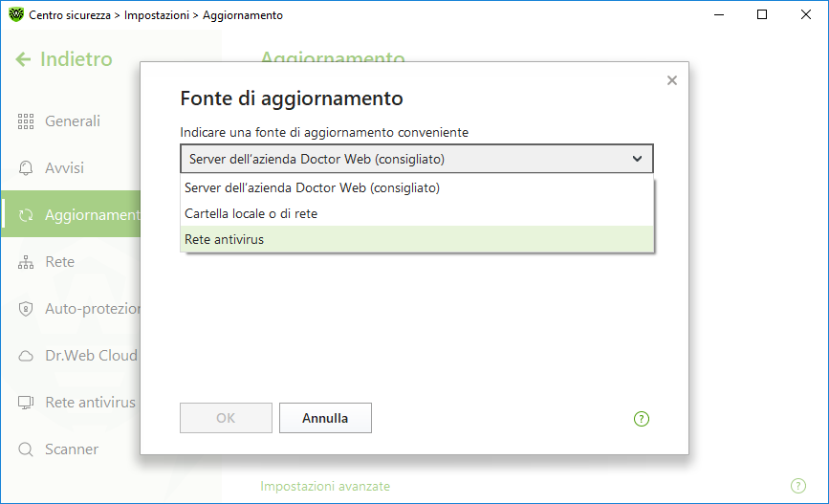Viewport: 829px width, 504px height.
Task: Click the update source combo box field
Action: 417,159
